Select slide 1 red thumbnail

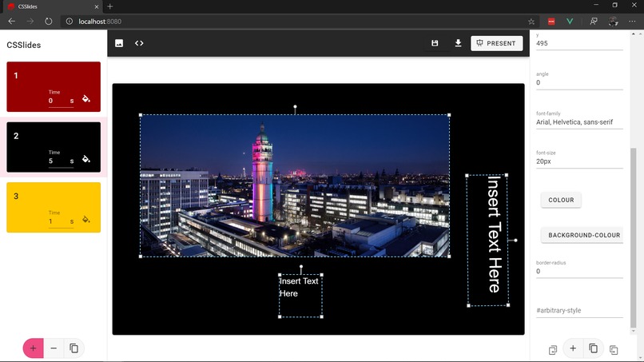[x=54, y=86]
